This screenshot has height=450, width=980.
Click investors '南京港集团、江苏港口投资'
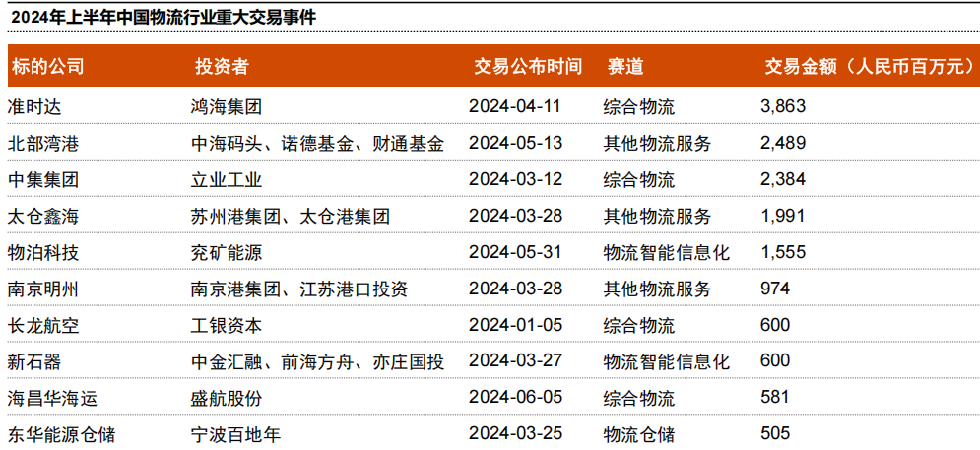(299, 289)
